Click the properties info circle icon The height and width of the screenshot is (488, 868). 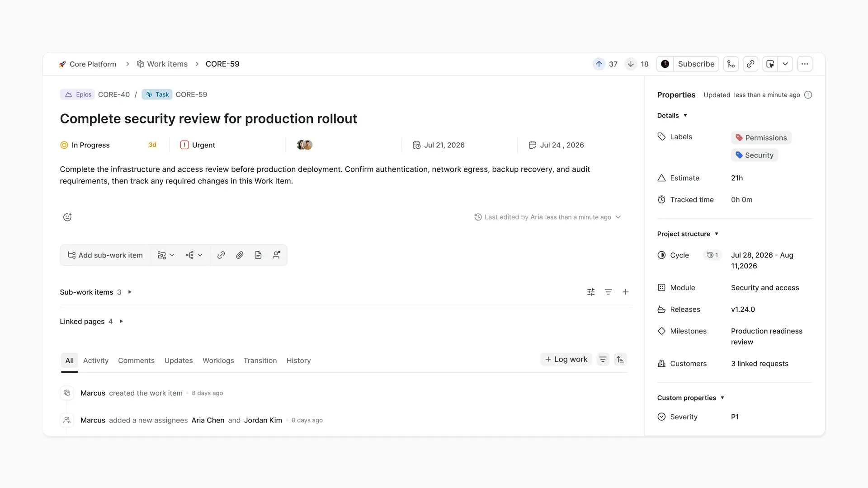click(808, 95)
